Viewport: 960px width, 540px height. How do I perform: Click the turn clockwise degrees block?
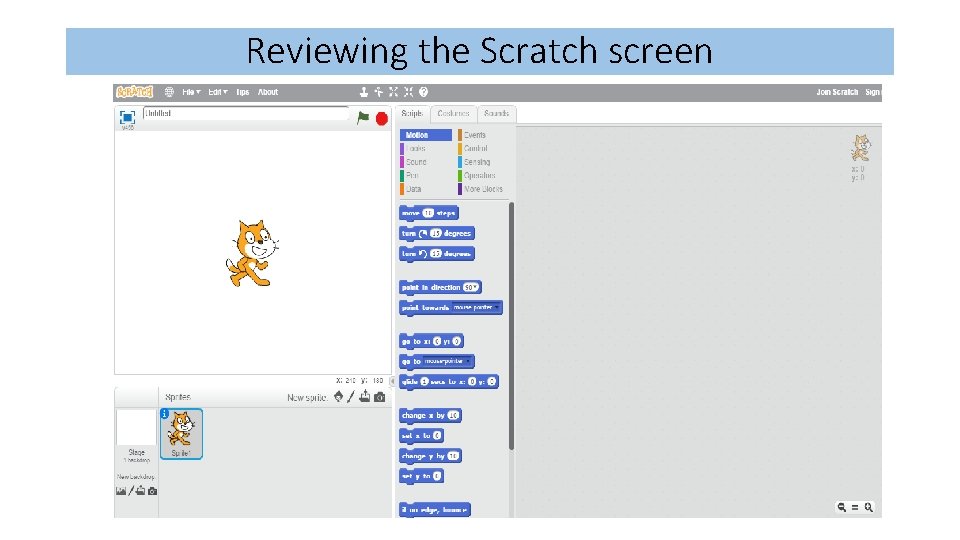pos(437,233)
